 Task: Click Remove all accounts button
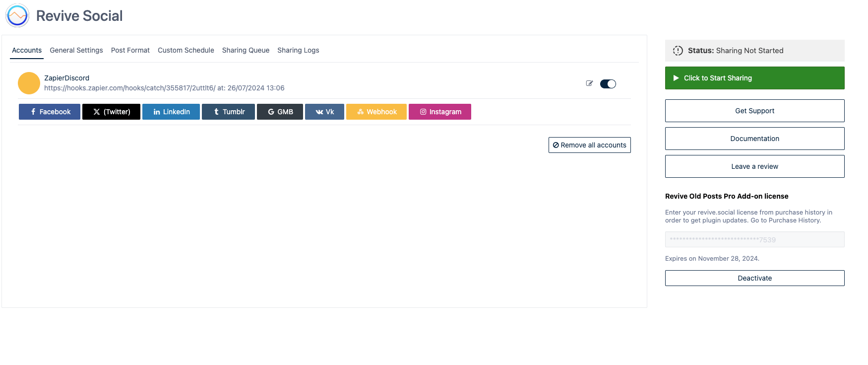click(x=589, y=145)
